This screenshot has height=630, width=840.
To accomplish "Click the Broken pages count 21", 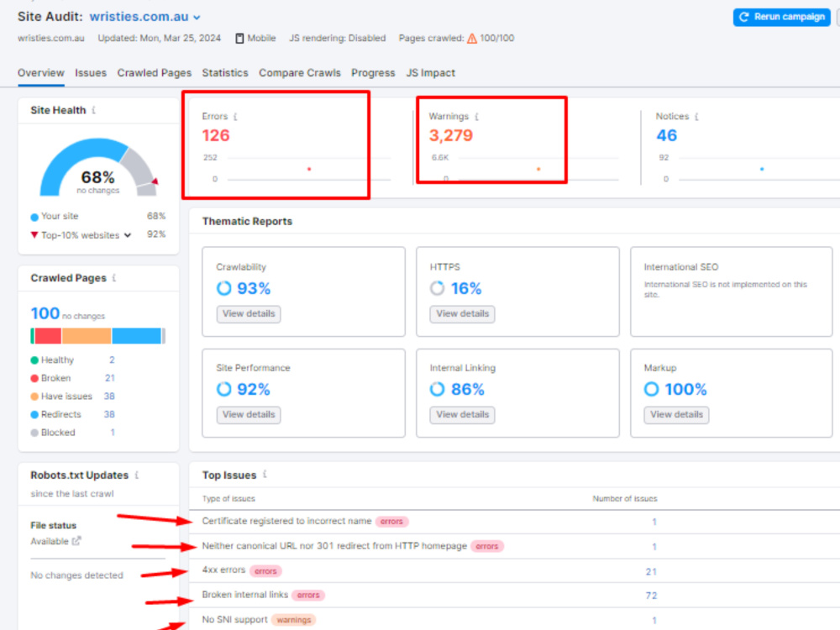I will click(110, 378).
